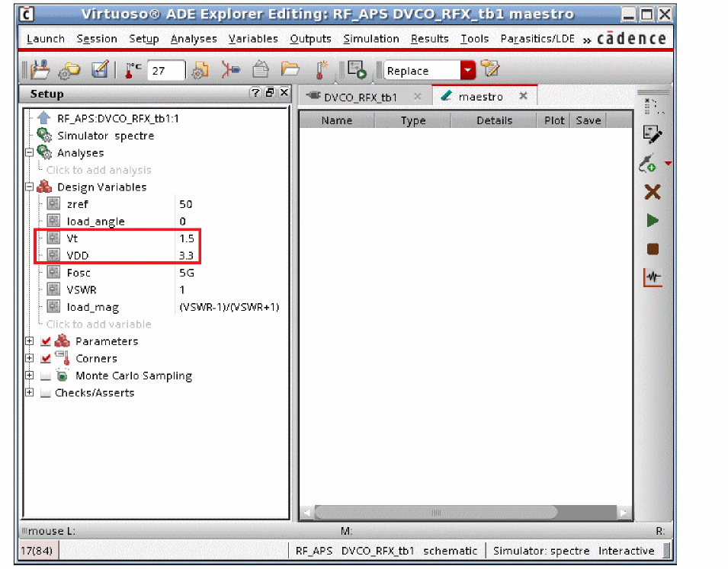Click the plot waveform icon on right
Image resolution: width=728 pixels, height=569 pixels.
point(653,277)
